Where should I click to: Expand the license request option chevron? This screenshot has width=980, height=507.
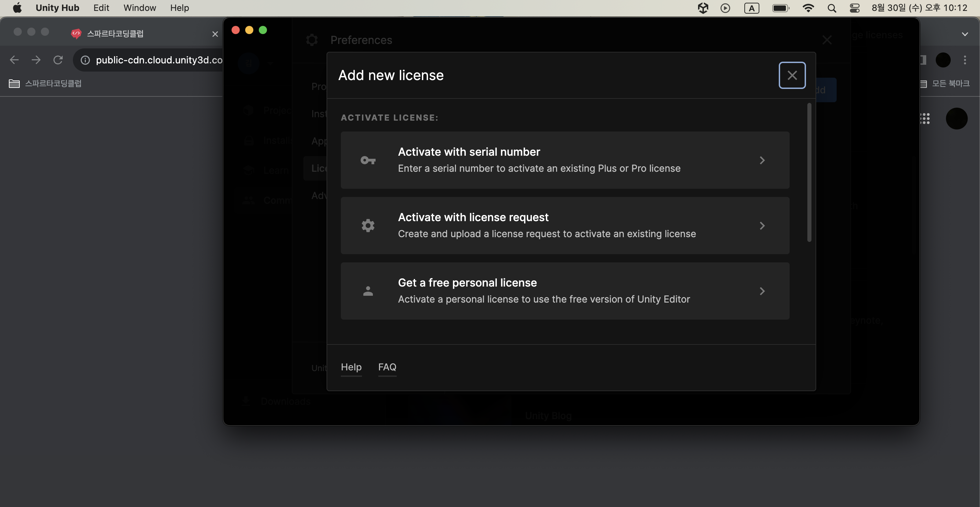pyautogui.click(x=762, y=226)
